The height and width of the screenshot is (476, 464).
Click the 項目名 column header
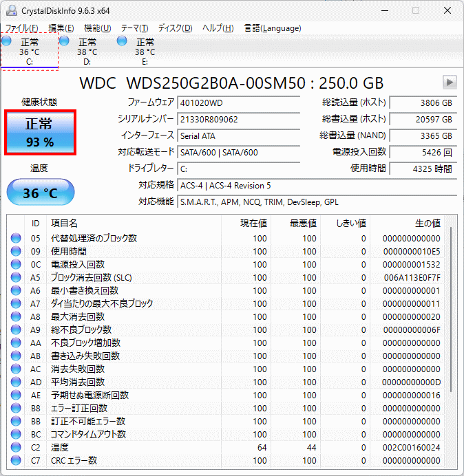click(134, 223)
